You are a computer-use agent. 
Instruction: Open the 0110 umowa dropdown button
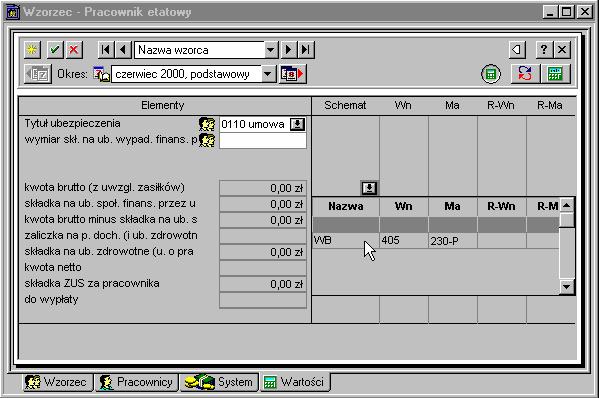297,125
